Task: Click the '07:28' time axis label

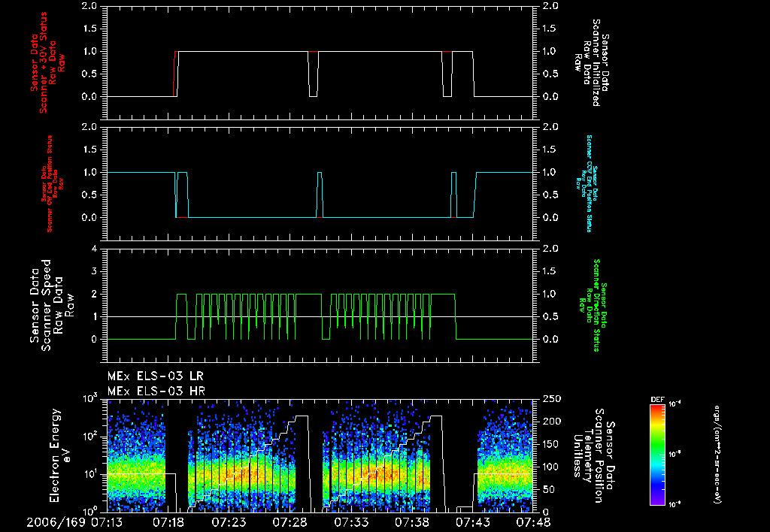Action: point(290,522)
